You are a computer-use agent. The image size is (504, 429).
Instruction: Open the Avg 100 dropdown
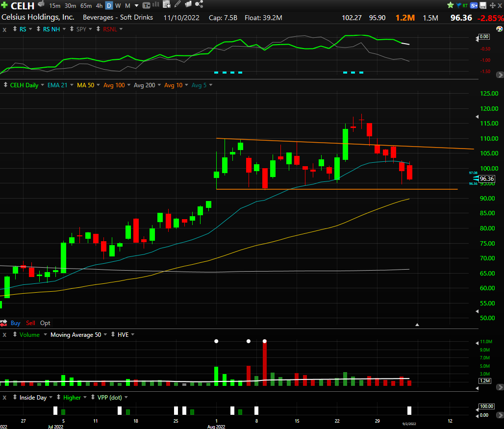[x=129, y=85]
